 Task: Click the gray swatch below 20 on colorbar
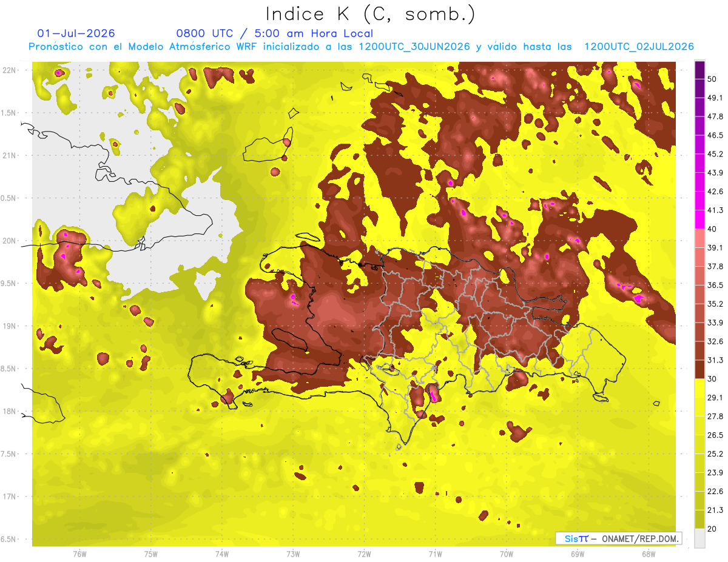click(x=699, y=538)
